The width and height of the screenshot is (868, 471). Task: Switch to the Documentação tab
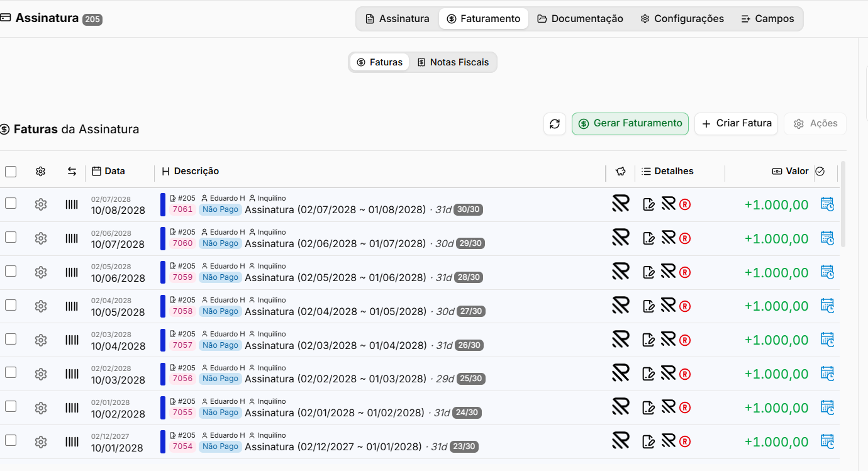[x=580, y=19]
